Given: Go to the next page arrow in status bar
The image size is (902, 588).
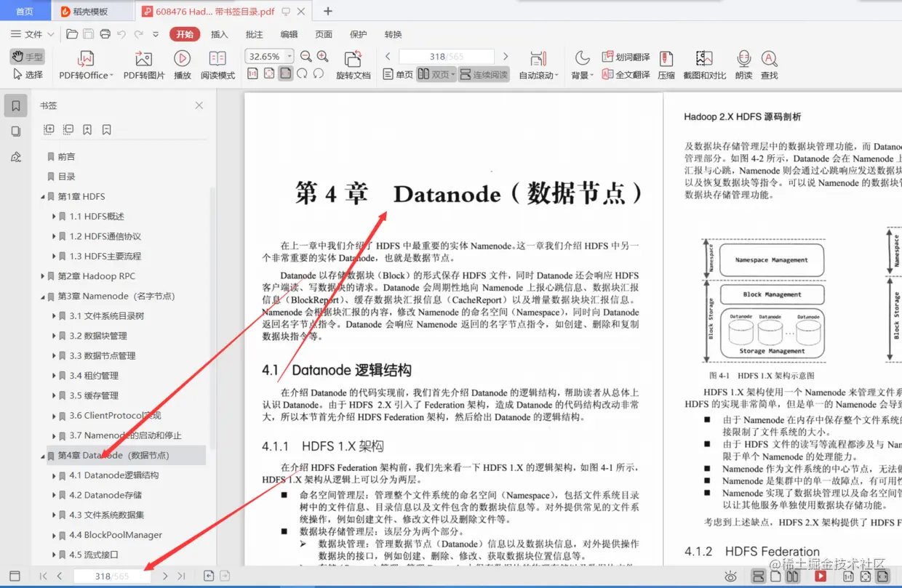Looking at the screenshot, I should pos(165,576).
